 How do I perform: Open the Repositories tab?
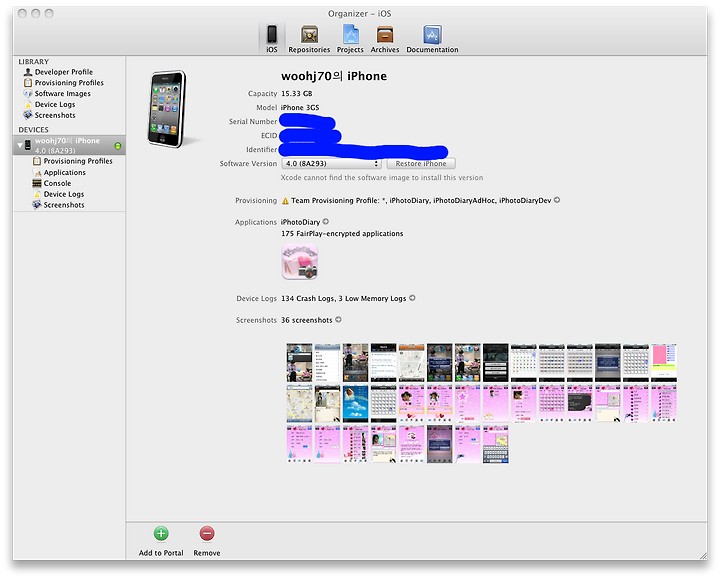(309, 39)
